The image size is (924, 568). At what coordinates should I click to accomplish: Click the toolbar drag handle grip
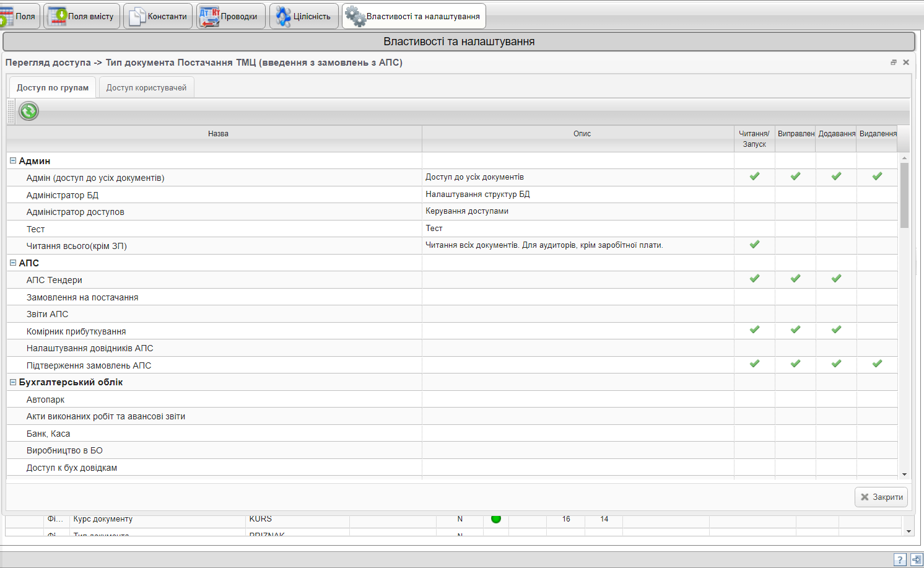click(x=11, y=111)
